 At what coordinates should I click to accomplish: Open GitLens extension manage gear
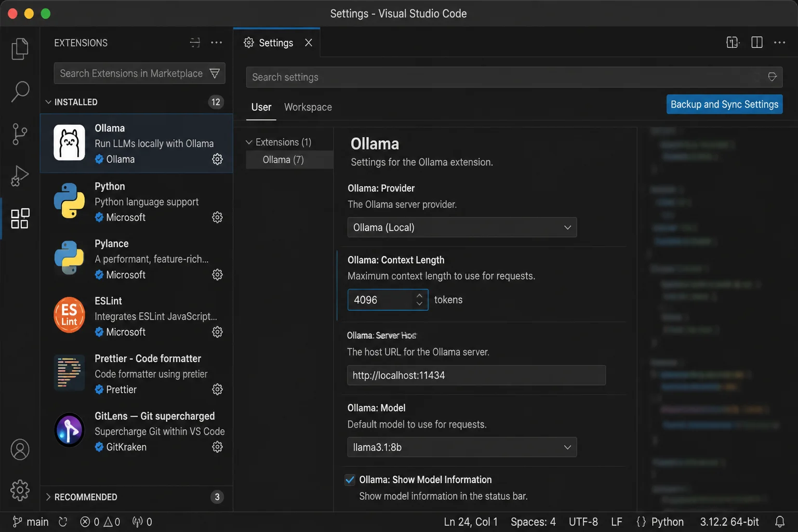[x=217, y=447]
